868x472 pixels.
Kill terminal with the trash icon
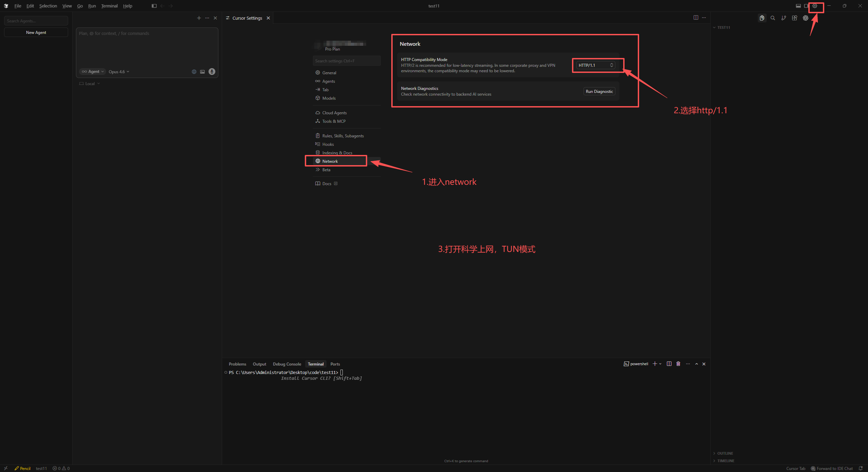coord(678,364)
